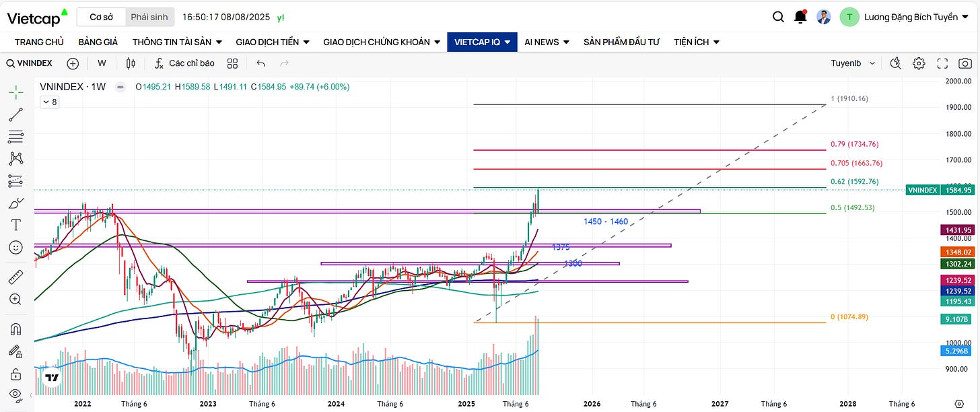980x412 pixels.
Task: Select the trend line drawing tool
Action: pyautogui.click(x=15, y=114)
